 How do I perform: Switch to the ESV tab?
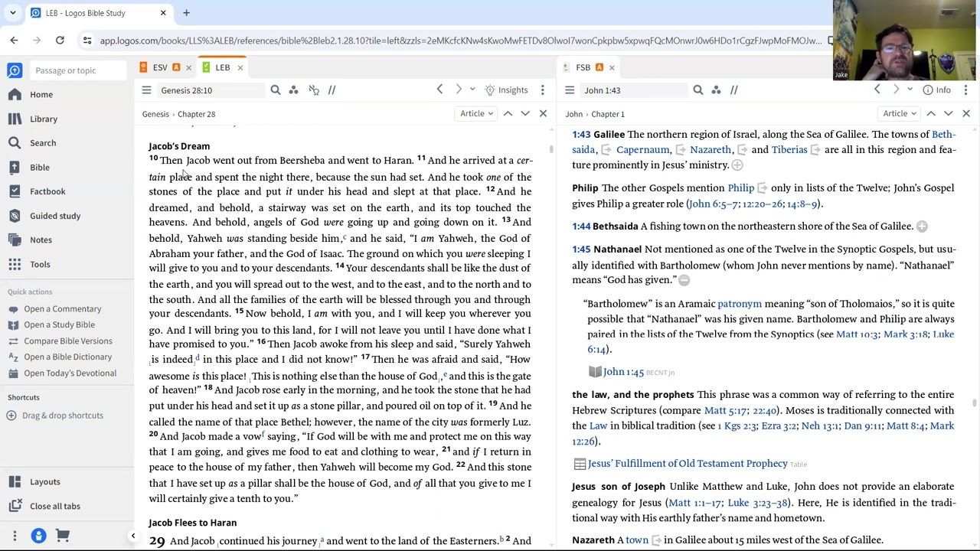(x=160, y=67)
